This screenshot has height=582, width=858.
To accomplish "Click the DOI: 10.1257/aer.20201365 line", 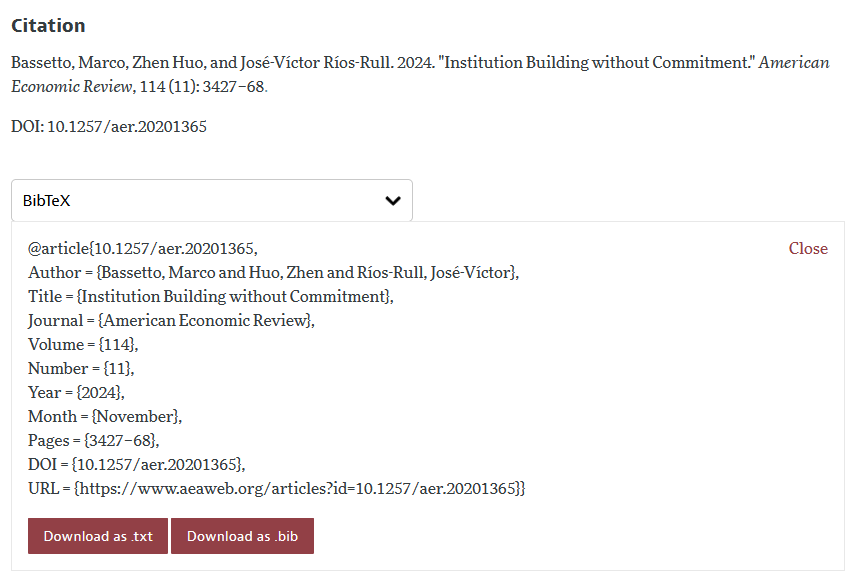I will tap(109, 127).
